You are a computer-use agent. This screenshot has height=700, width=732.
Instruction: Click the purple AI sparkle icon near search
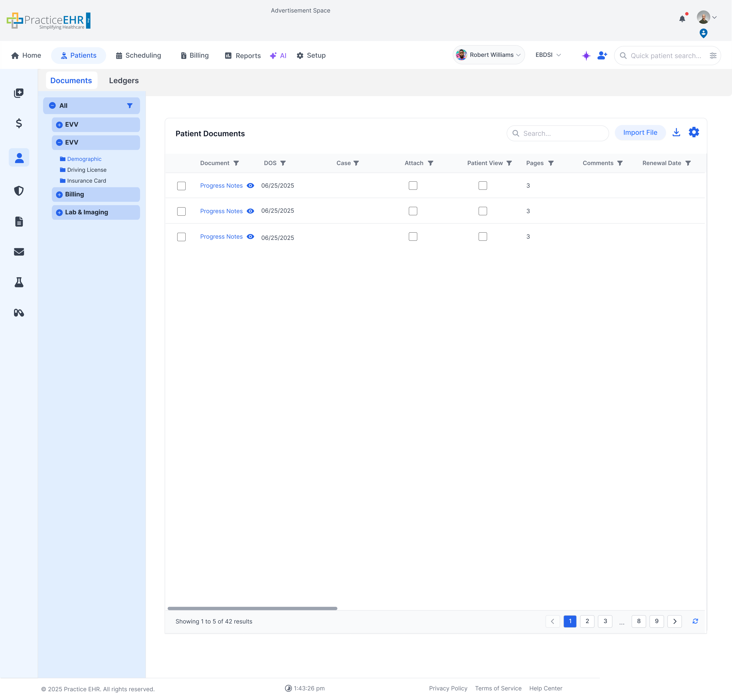click(x=586, y=55)
